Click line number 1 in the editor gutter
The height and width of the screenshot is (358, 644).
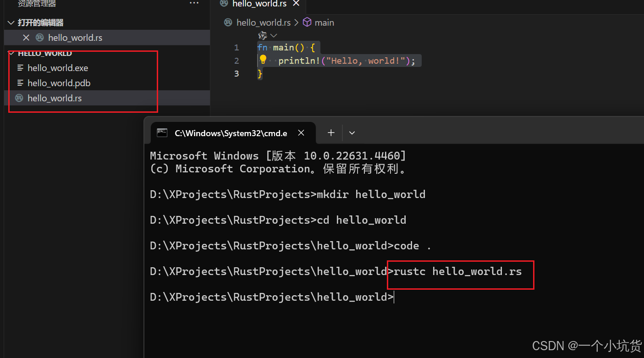[237, 48]
